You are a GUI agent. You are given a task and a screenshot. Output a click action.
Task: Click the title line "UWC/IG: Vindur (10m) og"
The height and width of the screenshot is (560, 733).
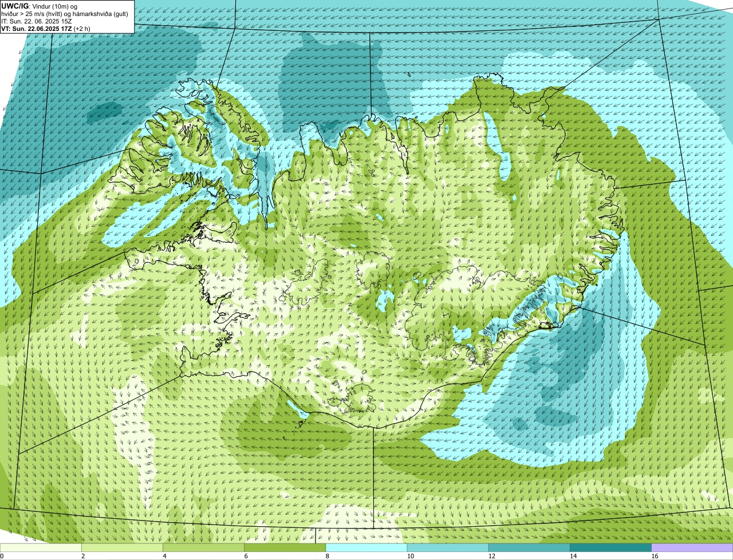pos(40,6)
